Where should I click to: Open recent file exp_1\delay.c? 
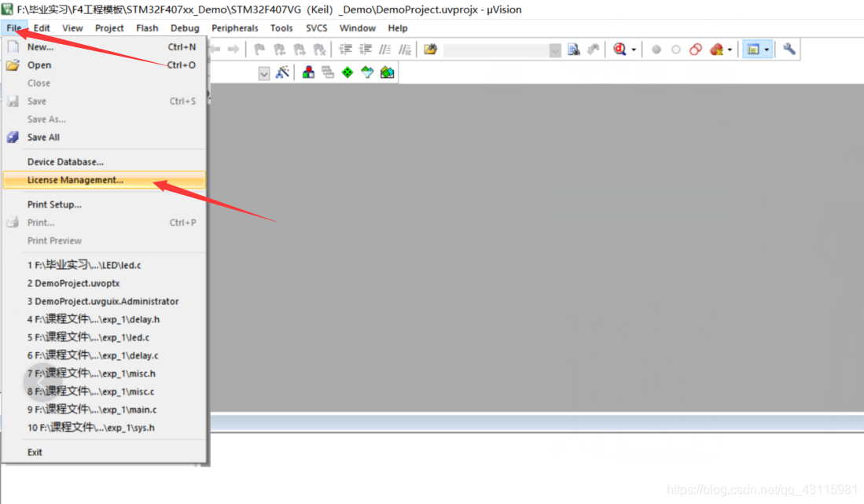pyautogui.click(x=104, y=355)
